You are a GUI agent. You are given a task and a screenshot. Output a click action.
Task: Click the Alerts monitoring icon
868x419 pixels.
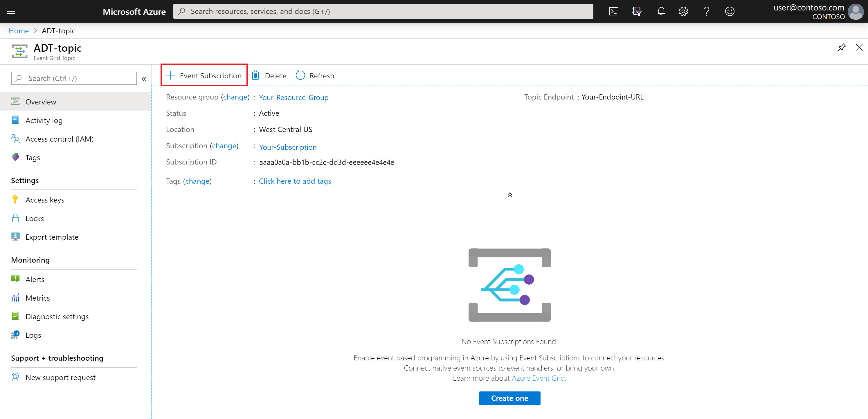15,279
